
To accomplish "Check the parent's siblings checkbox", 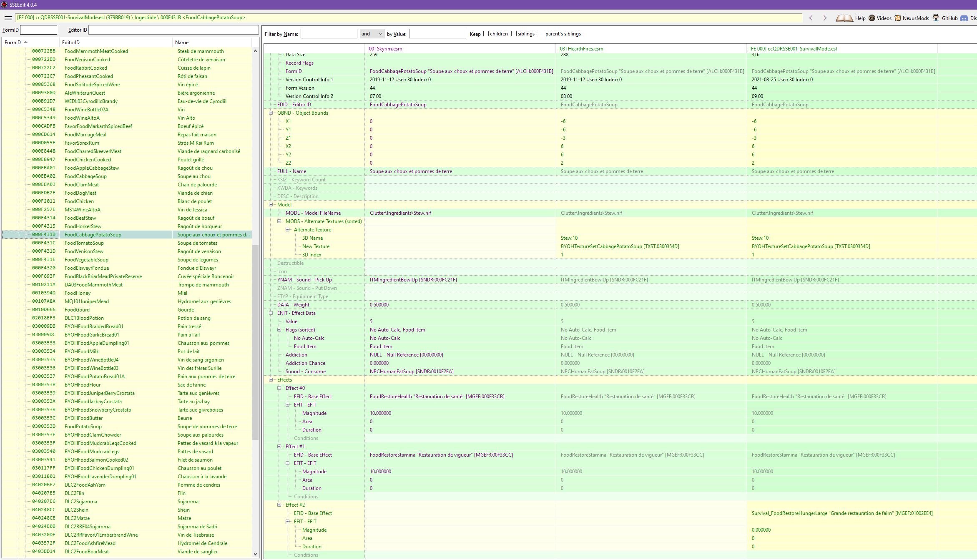I will pos(541,34).
